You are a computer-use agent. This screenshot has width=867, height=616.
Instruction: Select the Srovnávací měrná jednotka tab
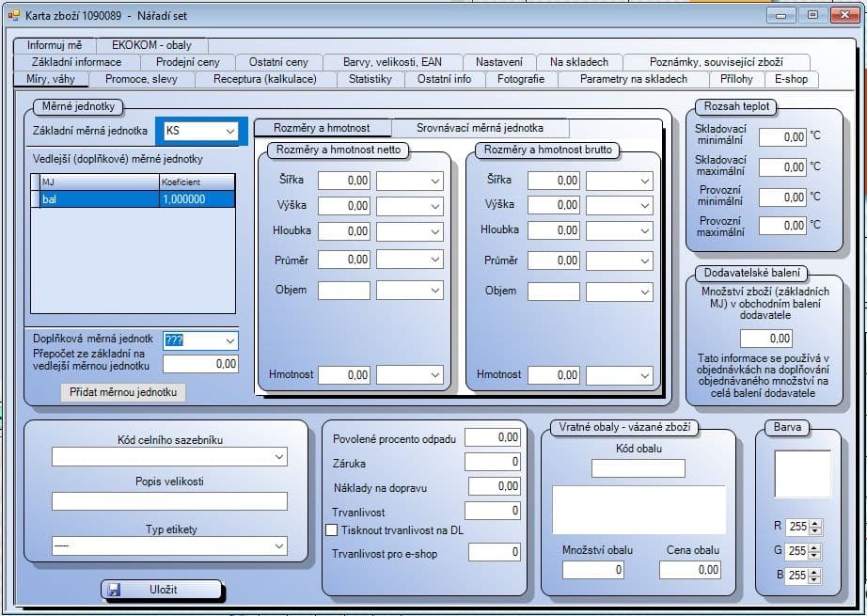point(480,128)
